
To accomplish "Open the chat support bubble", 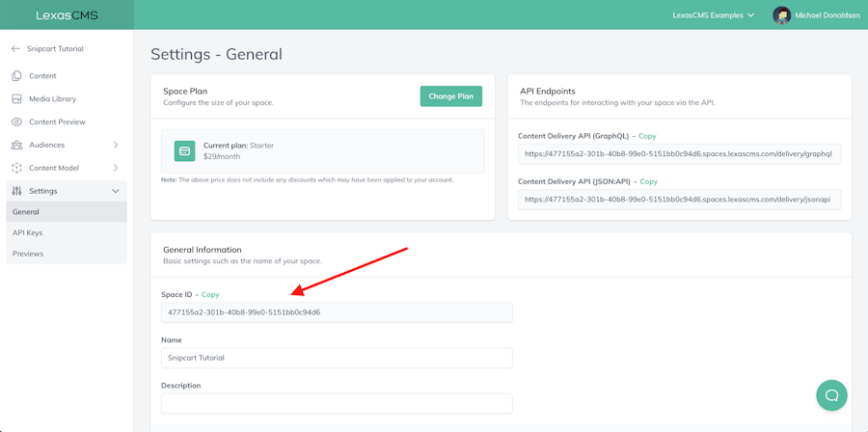I will (831, 395).
